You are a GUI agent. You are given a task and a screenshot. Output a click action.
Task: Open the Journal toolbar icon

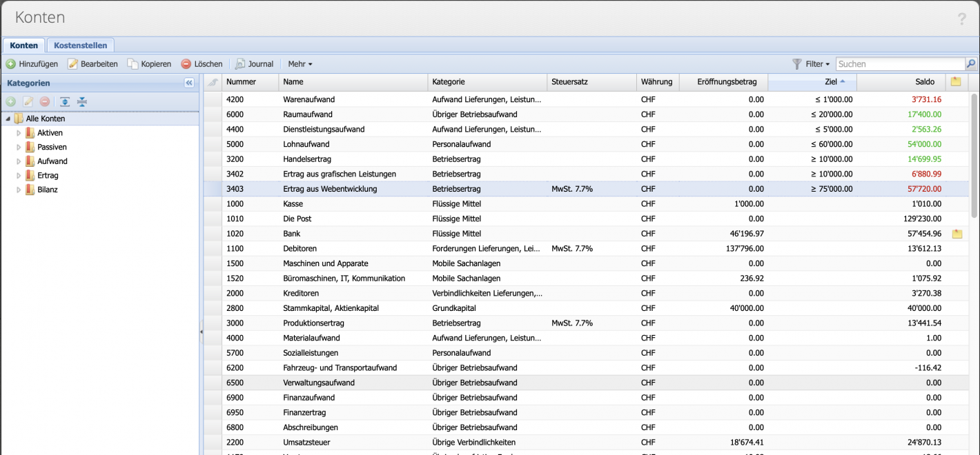coord(239,63)
